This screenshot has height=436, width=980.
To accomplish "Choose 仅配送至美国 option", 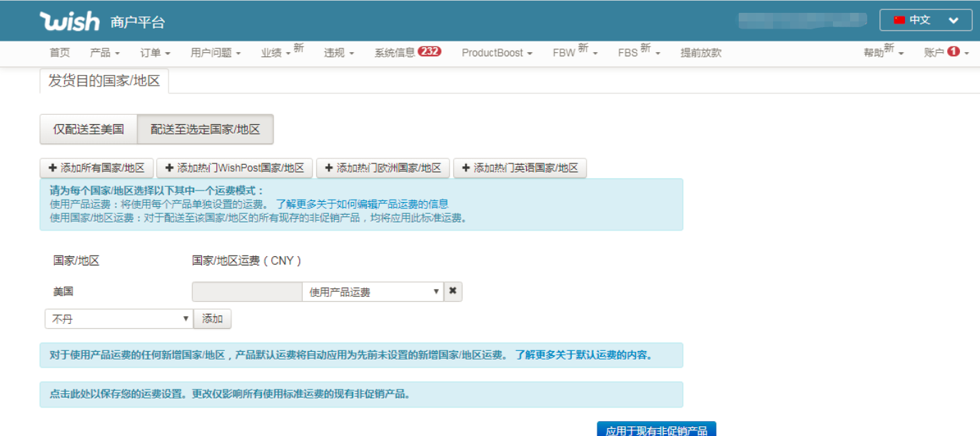I will [89, 129].
